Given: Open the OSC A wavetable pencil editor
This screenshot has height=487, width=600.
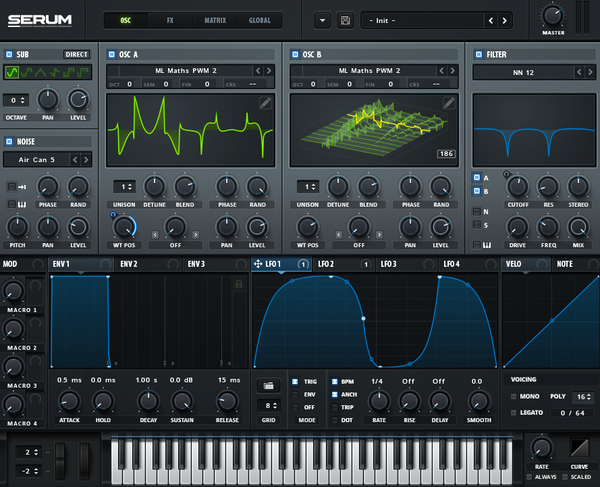Looking at the screenshot, I should click(x=265, y=103).
